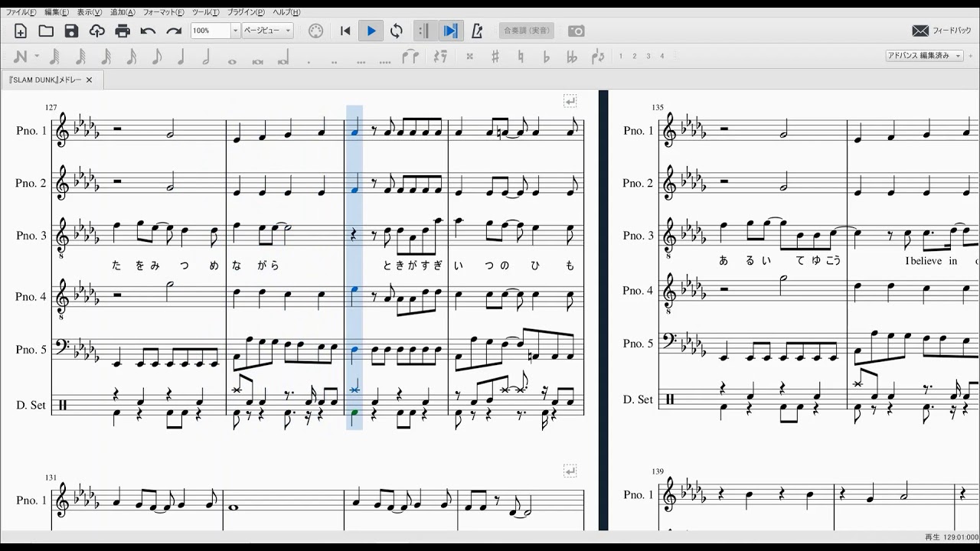Toggle the 合奏調 (実音) concert pitch button
The height and width of the screenshot is (551, 980).
[x=527, y=31]
